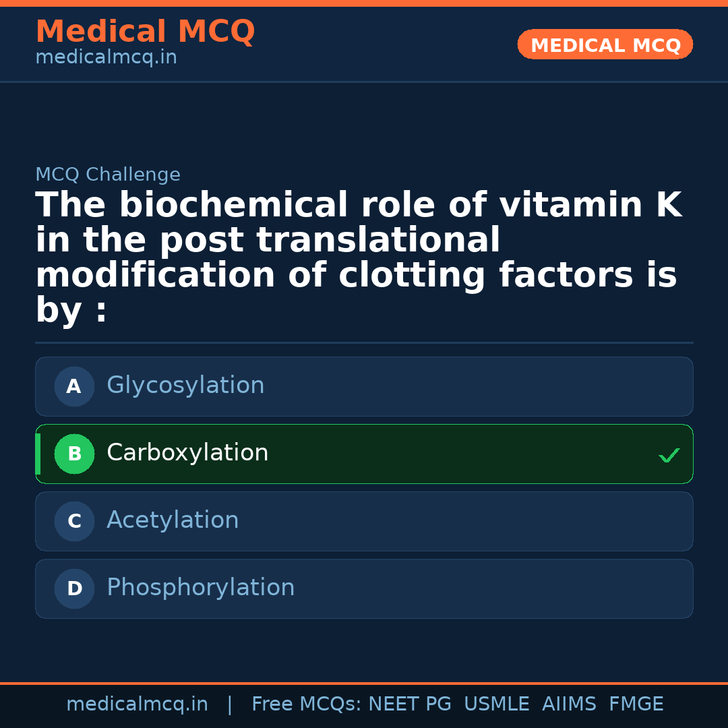Click the USMLE footer label
728x728 pixels.
(496, 704)
